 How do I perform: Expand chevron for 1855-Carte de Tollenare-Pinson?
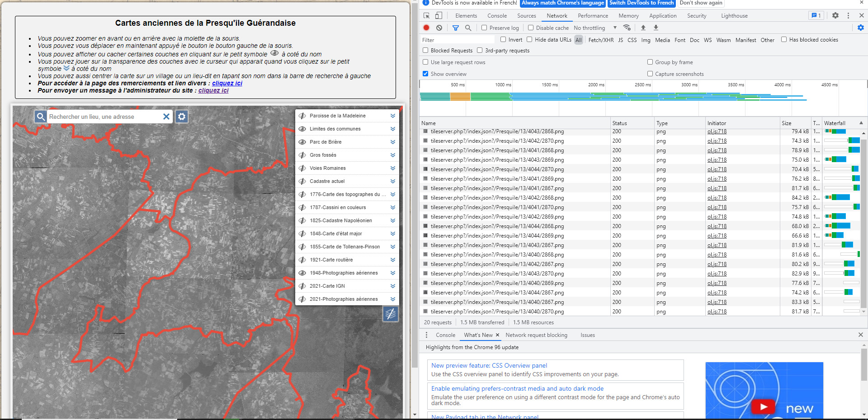click(x=393, y=247)
